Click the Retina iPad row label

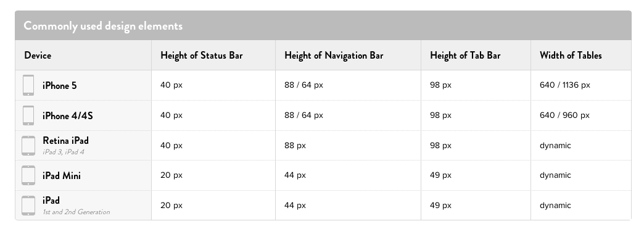pos(66,141)
